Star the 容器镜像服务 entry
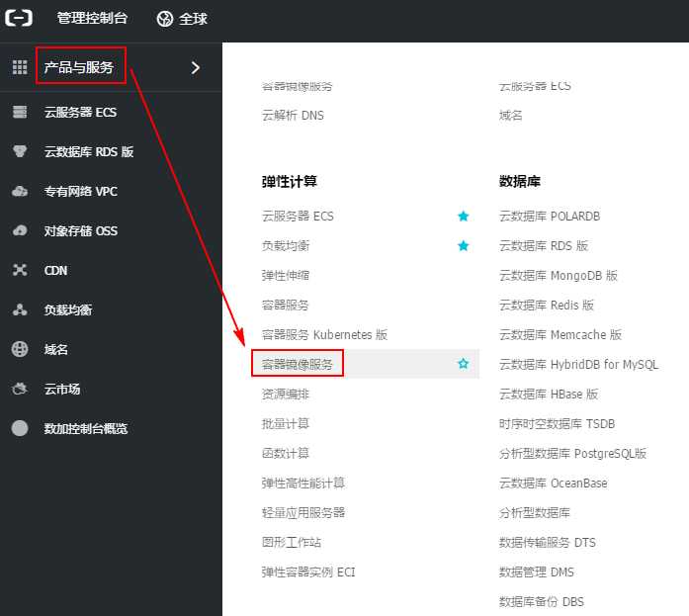689x616 pixels. (464, 364)
